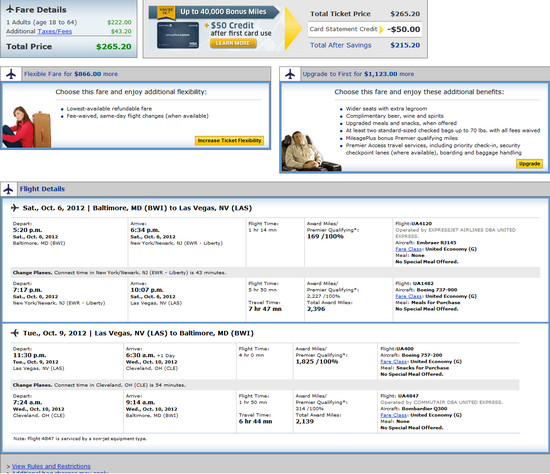Click the 6:30 a.m. arrival time
The height and width of the screenshot is (474, 550).
click(140, 355)
